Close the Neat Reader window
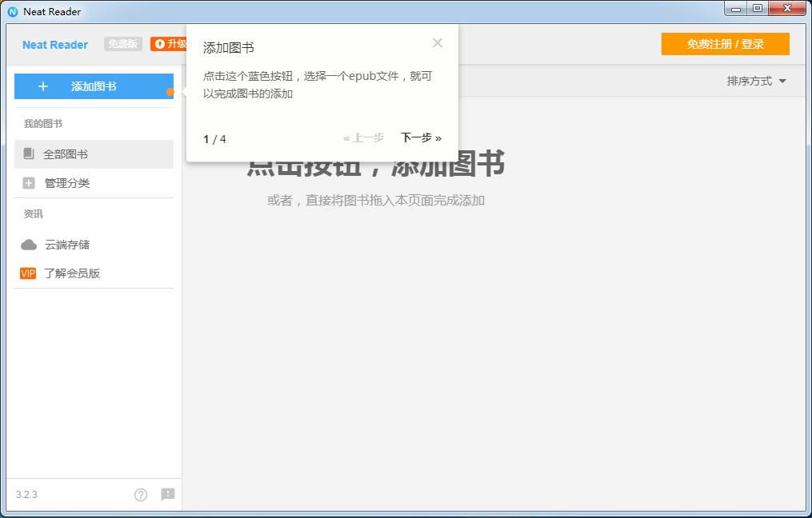 [788, 8]
